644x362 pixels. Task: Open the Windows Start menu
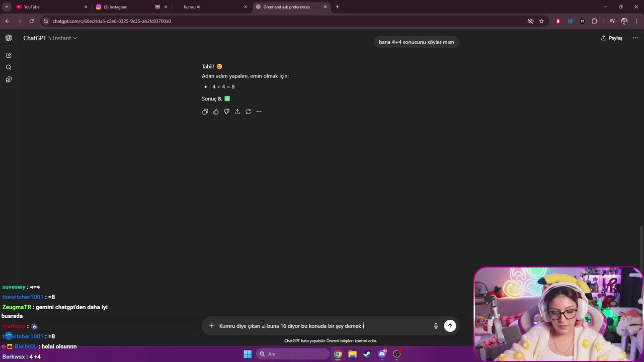pyautogui.click(x=248, y=354)
